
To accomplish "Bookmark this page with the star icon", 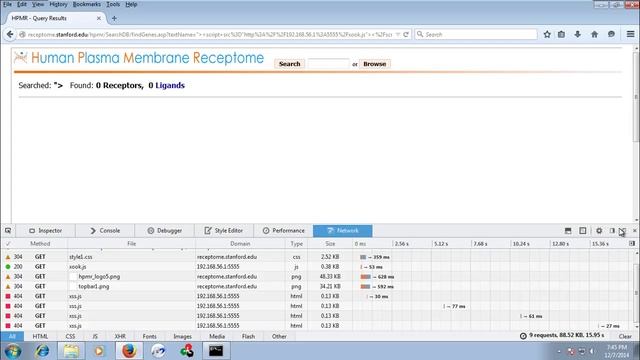I will pyautogui.click(x=547, y=35).
